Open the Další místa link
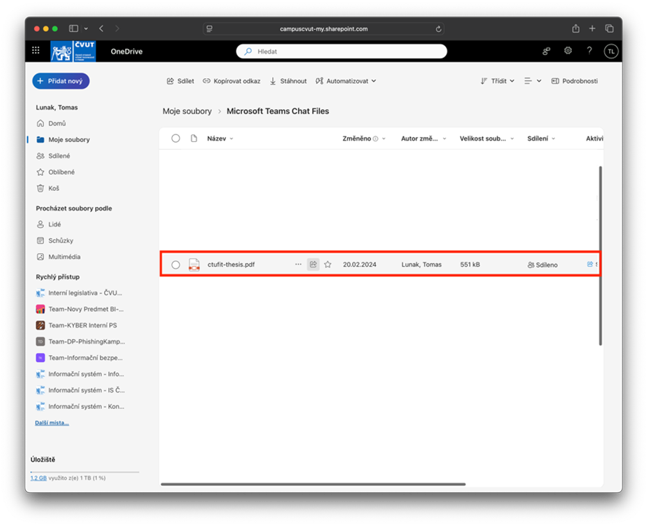The image size is (648, 526). tap(51, 423)
